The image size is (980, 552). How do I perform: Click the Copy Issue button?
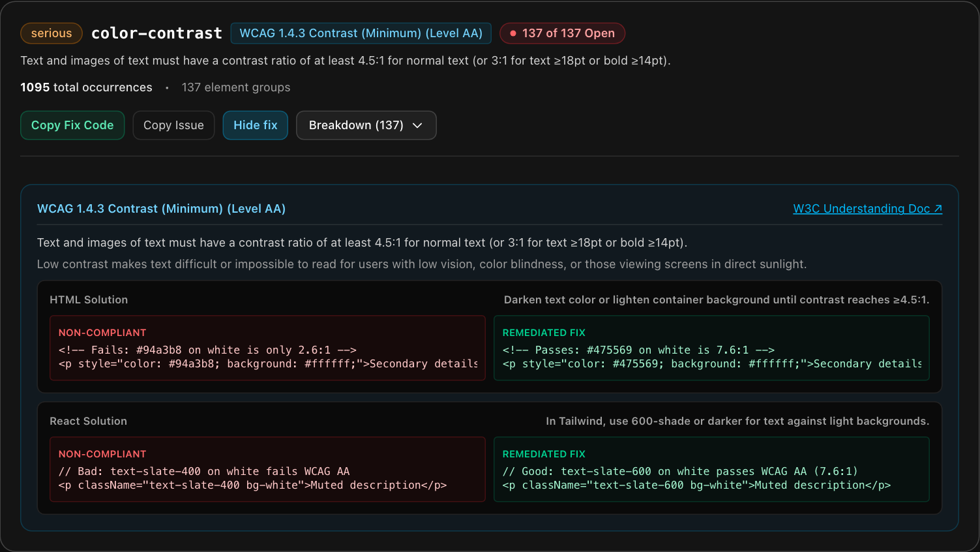pos(173,125)
